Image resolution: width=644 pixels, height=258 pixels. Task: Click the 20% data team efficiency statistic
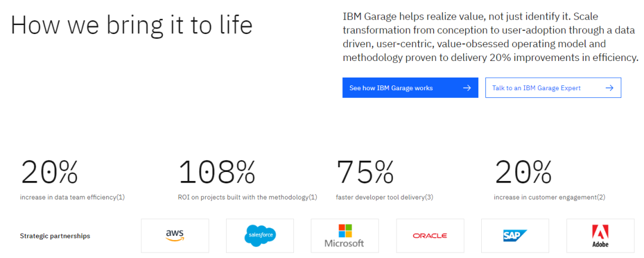(x=49, y=171)
